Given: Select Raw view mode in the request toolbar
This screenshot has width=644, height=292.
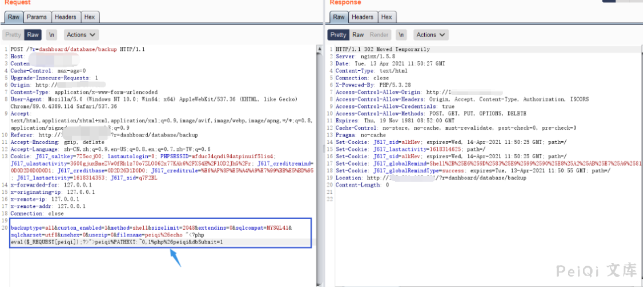Looking at the screenshot, I should coord(33,35).
